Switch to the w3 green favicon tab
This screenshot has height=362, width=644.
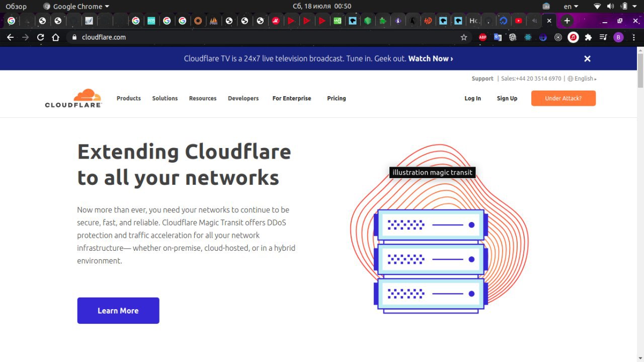337,21
